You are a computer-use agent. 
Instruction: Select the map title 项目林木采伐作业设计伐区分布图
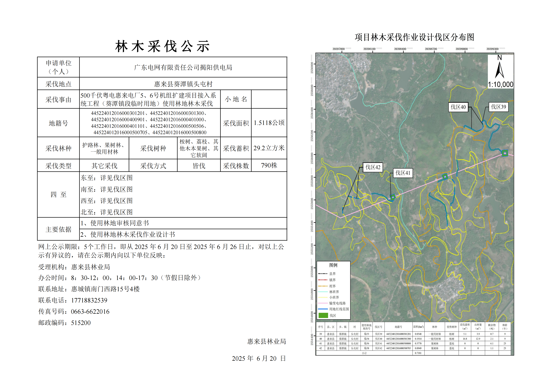coord(414,37)
